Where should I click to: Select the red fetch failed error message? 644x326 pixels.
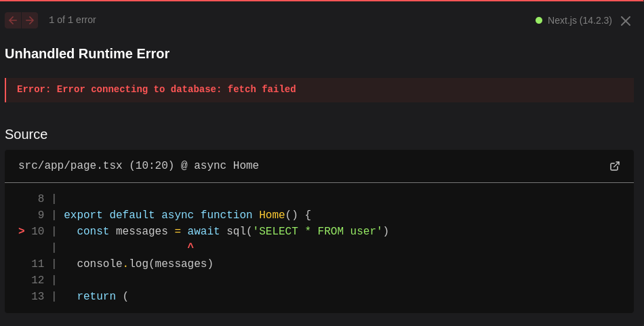pos(157,89)
